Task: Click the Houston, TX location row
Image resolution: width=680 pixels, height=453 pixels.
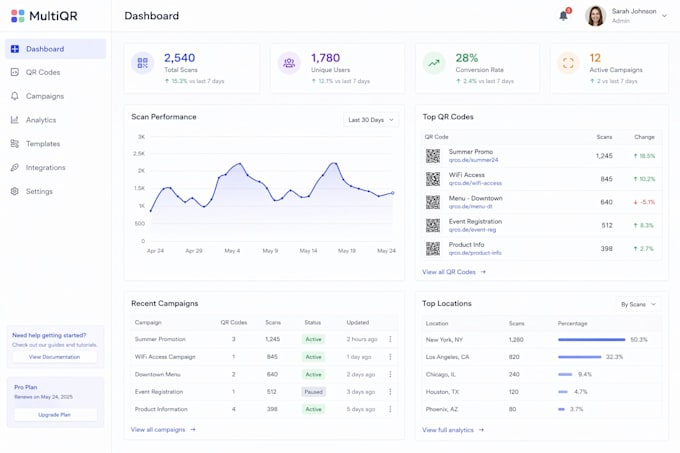Action: click(x=542, y=391)
